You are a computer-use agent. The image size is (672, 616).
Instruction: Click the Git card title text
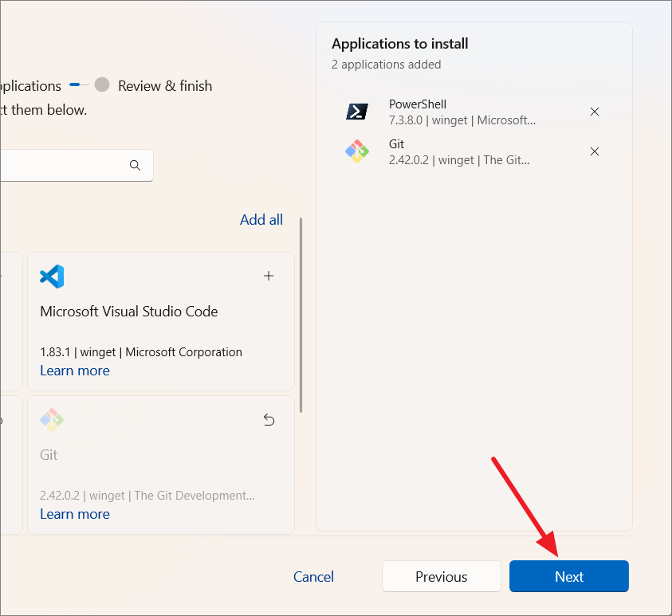(x=49, y=455)
